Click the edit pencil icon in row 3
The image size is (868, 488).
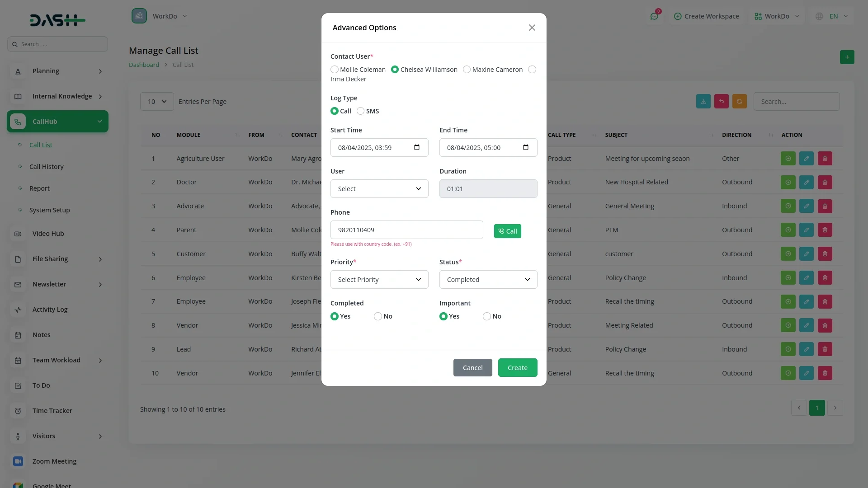(x=806, y=206)
